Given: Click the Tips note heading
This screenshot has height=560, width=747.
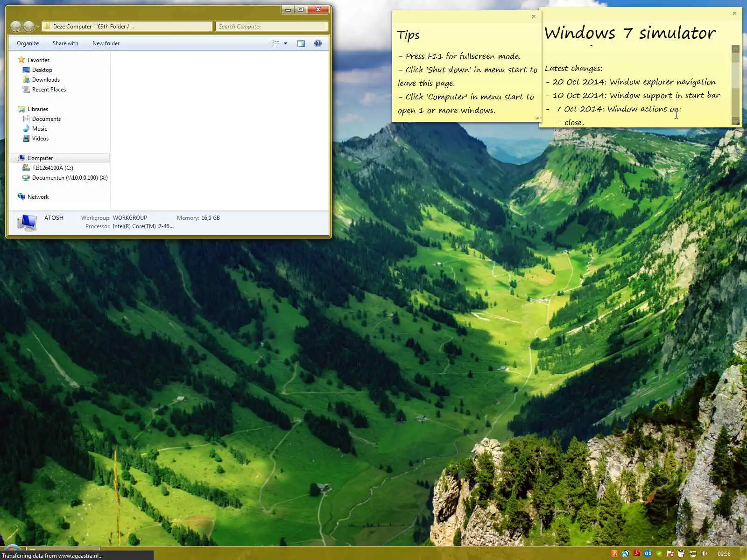Looking at the screenshot, I should tap(409, 35).
